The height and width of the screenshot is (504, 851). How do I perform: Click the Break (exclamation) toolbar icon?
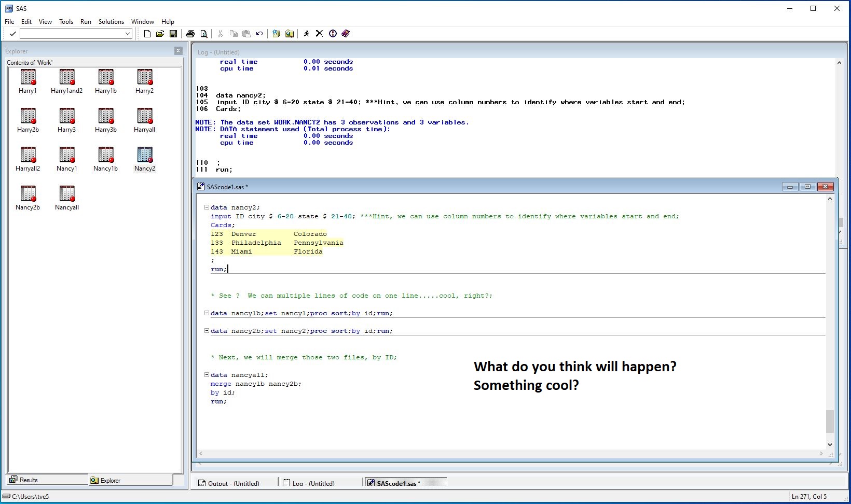point(333,34)
